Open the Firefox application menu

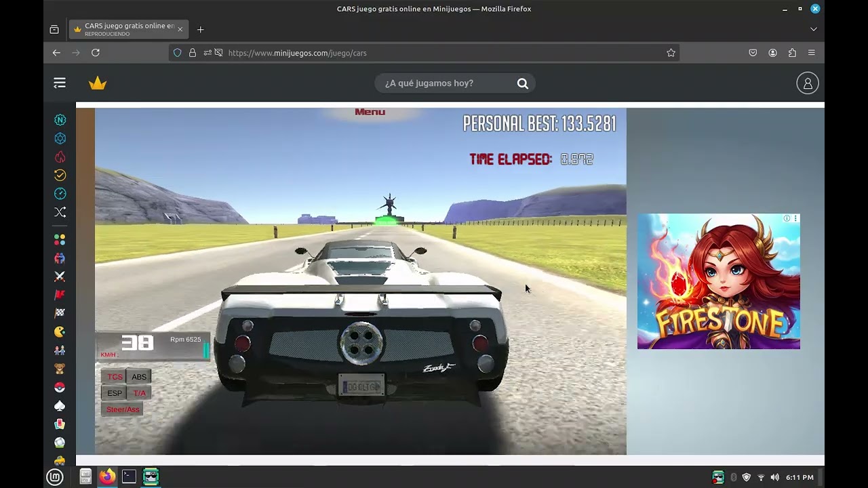(812, 53)
